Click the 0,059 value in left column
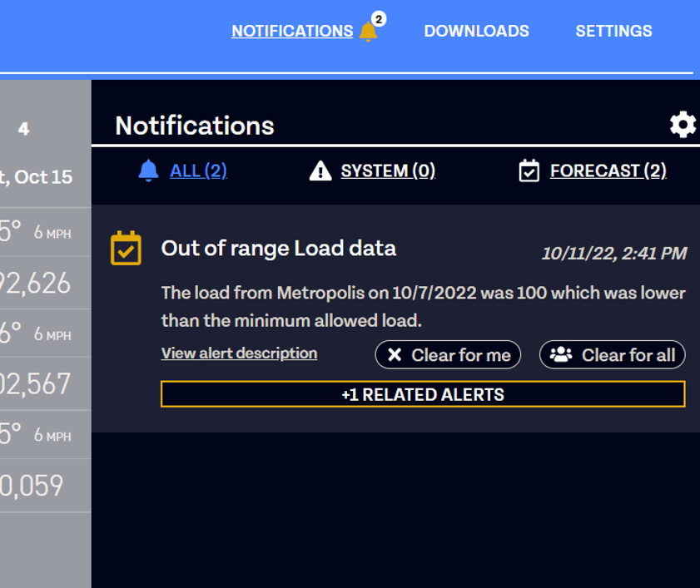The height and width of the screenshot is (588, 700). [32, 486]
